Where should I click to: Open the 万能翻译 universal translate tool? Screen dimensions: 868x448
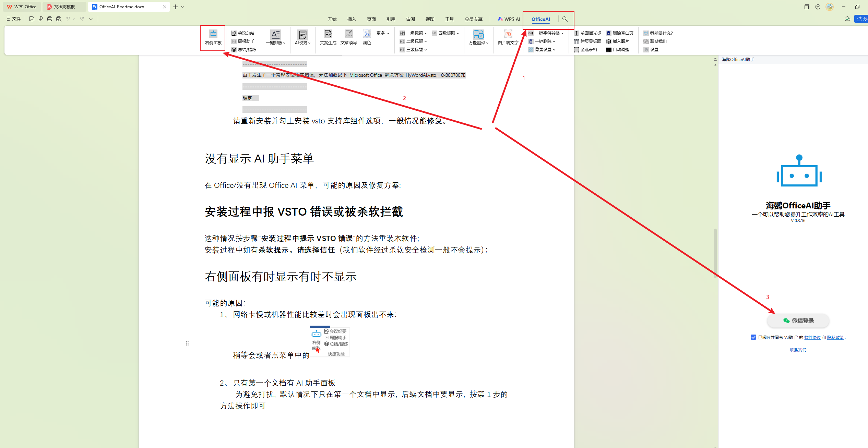478,38
